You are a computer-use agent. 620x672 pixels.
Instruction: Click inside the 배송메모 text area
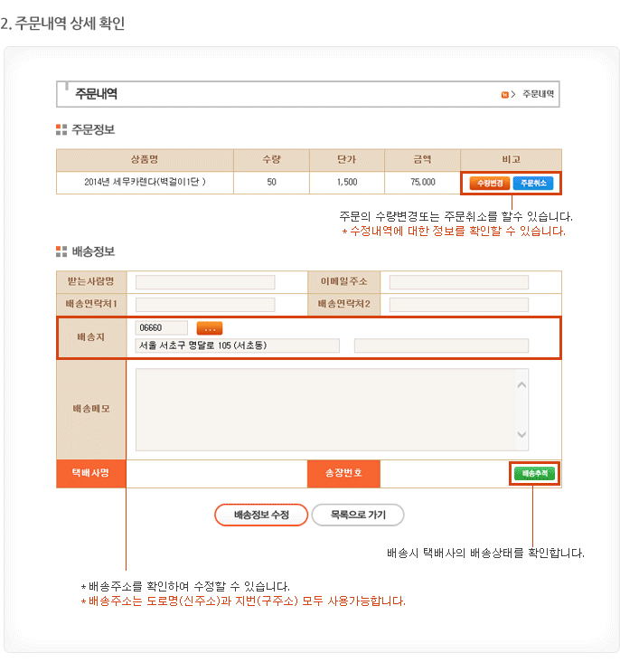click(x=325, y=409)
